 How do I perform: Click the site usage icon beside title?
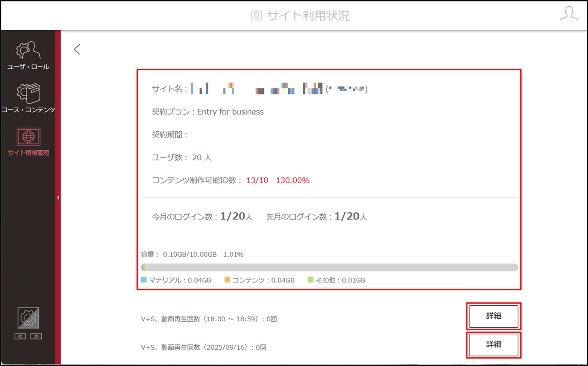[x=256, y=16]
